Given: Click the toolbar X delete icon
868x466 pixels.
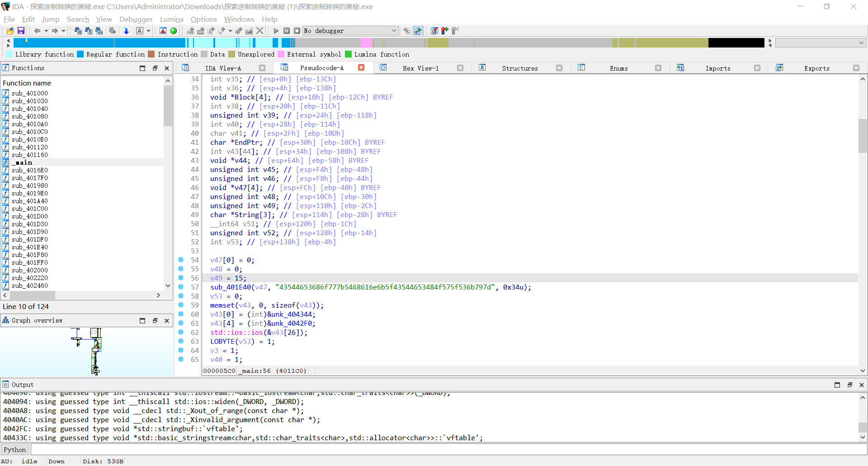Looking at the screenshot, I should click(x=260, y=31).
